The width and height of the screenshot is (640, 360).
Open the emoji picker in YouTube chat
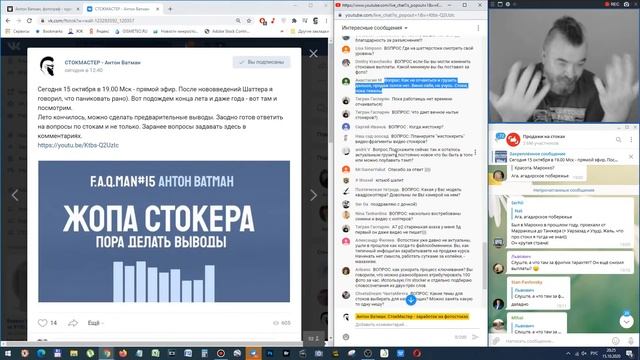click(x=346, y=337)
